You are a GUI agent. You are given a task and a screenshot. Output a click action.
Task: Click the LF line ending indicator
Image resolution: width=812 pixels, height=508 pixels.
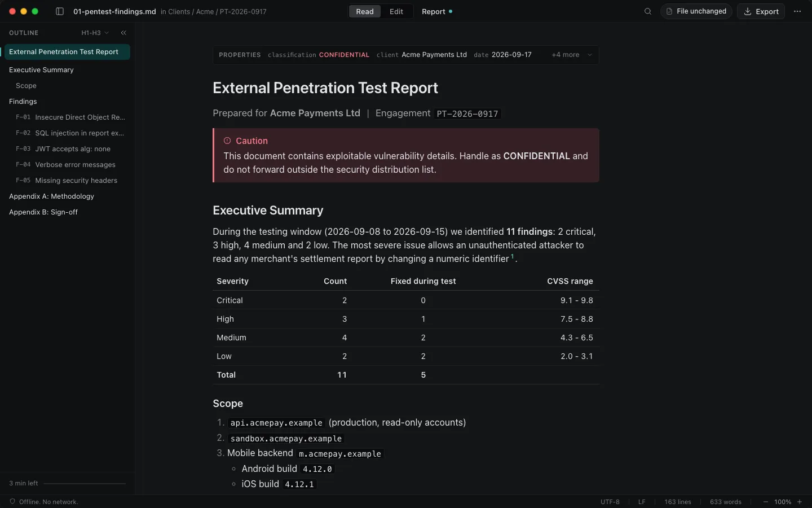point(642,502)
